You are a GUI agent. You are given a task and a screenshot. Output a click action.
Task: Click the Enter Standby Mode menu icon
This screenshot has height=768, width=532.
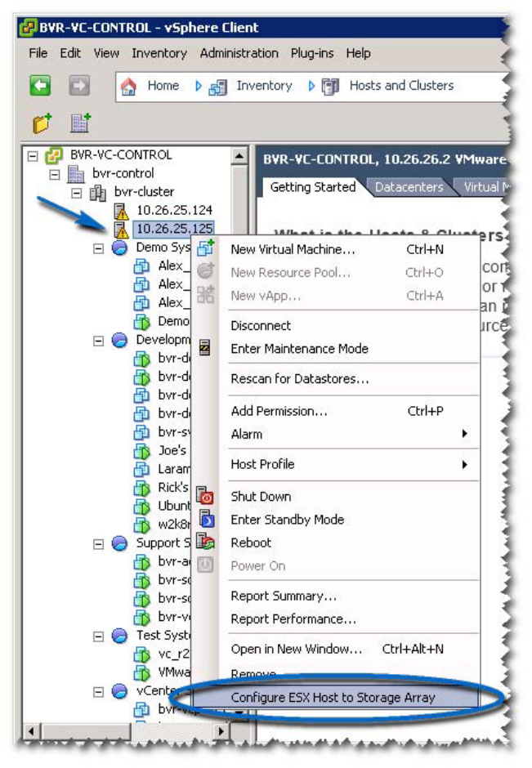click(207, 519)
